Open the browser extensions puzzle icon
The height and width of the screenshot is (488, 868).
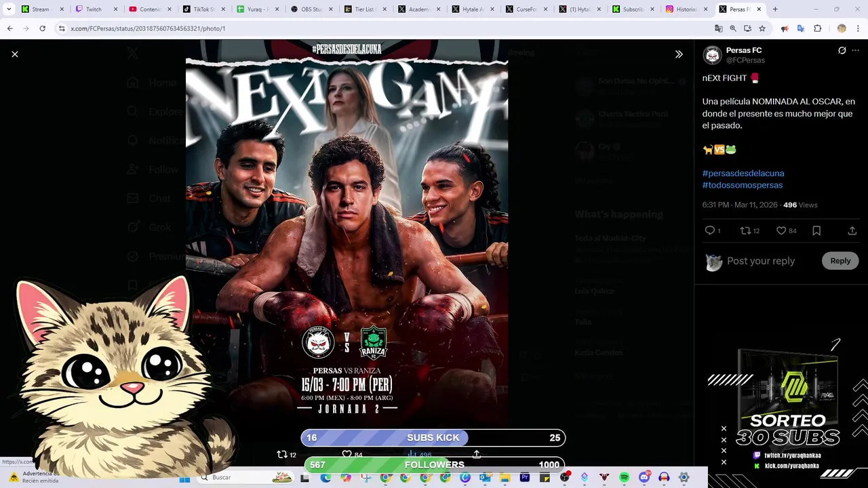coord(818,28)
